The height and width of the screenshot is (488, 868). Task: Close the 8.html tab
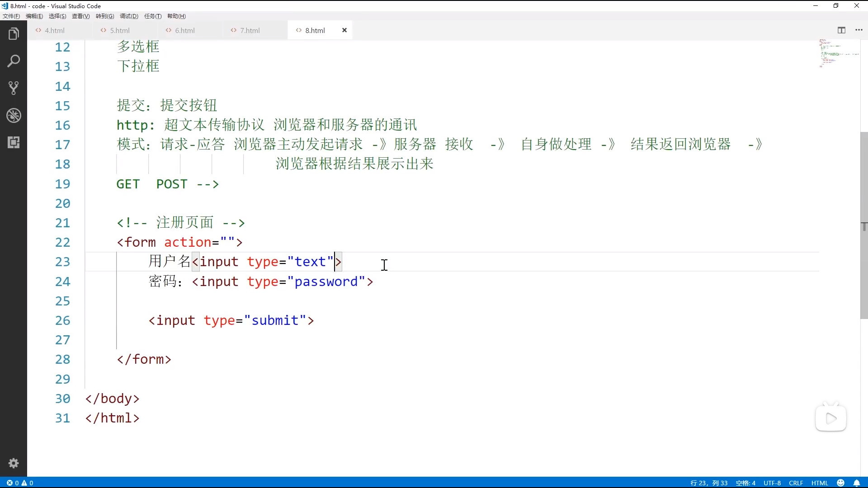tap(344, 30)
